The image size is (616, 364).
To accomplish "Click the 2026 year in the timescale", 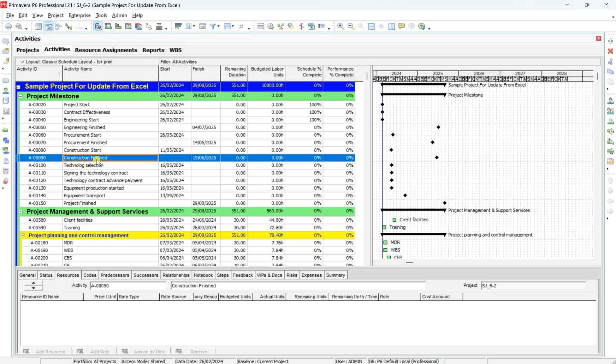I will pyautogui.click(x=479, y=73).
